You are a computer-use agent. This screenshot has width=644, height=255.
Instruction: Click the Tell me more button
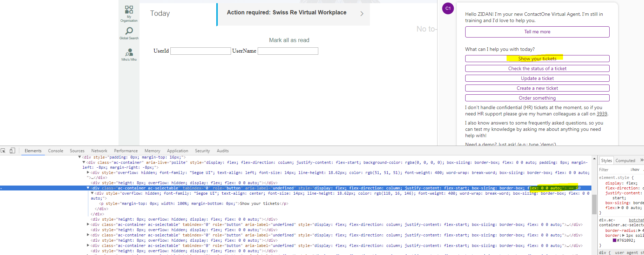point(537,32)
